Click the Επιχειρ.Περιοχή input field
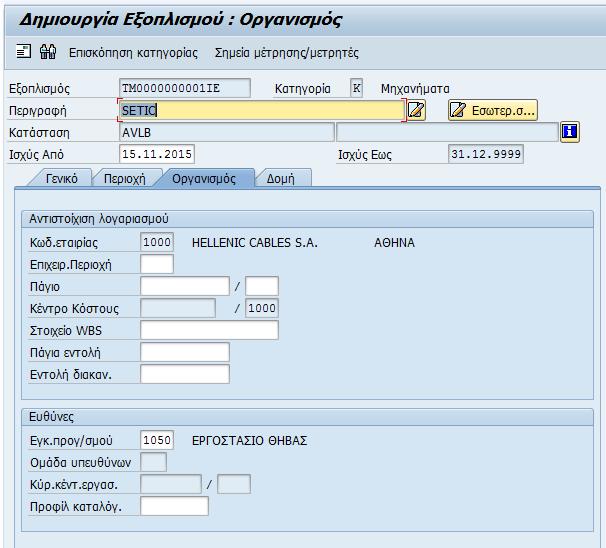 (157, 264)
